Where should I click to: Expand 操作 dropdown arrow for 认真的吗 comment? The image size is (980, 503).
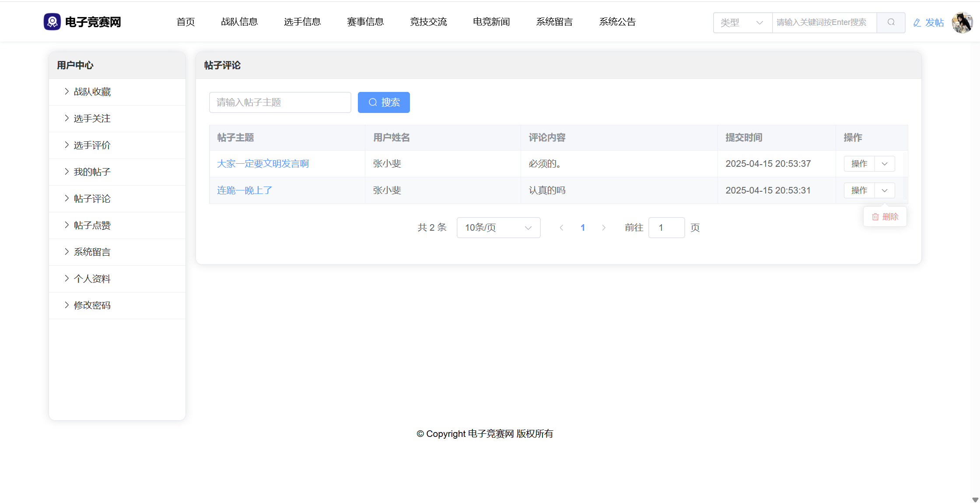[884, 190]
